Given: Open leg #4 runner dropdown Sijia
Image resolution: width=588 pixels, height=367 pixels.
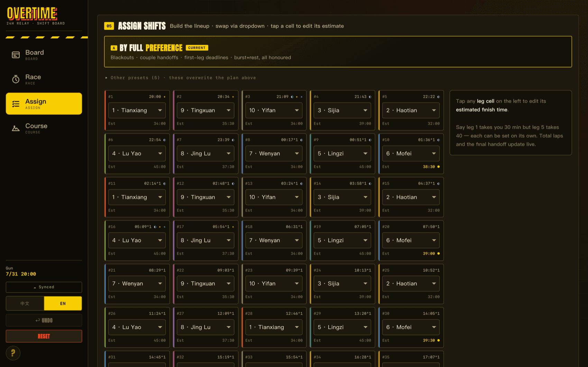Looking at the screenshot, I should coord(342,110).
